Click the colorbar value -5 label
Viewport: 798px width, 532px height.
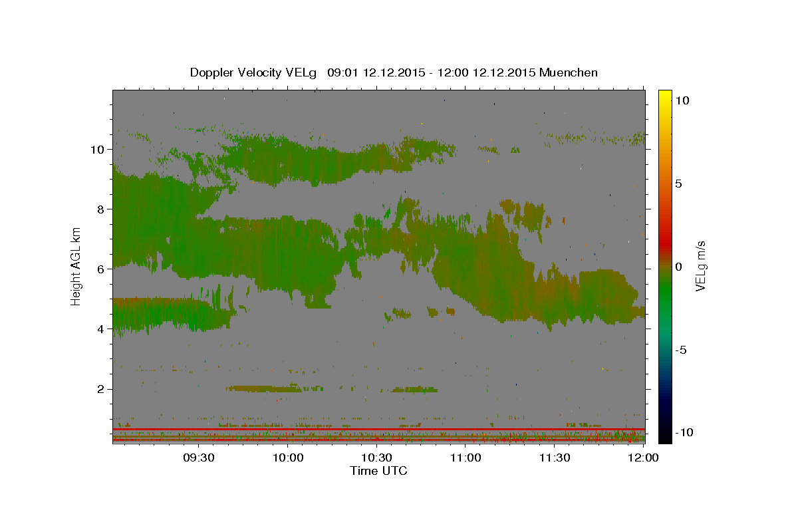pos(681,349)
